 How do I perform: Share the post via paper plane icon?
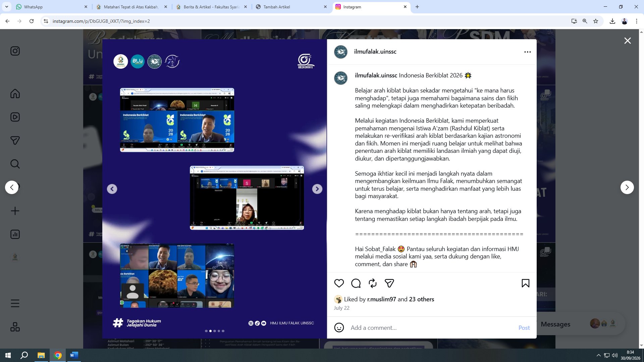[389, 283]
